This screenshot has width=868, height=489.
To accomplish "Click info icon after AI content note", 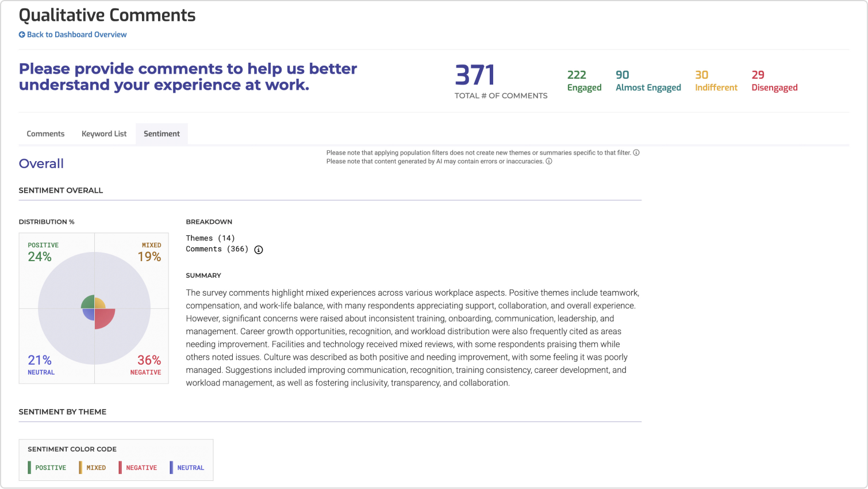I will pyautogui.click(x=549, y=161).
